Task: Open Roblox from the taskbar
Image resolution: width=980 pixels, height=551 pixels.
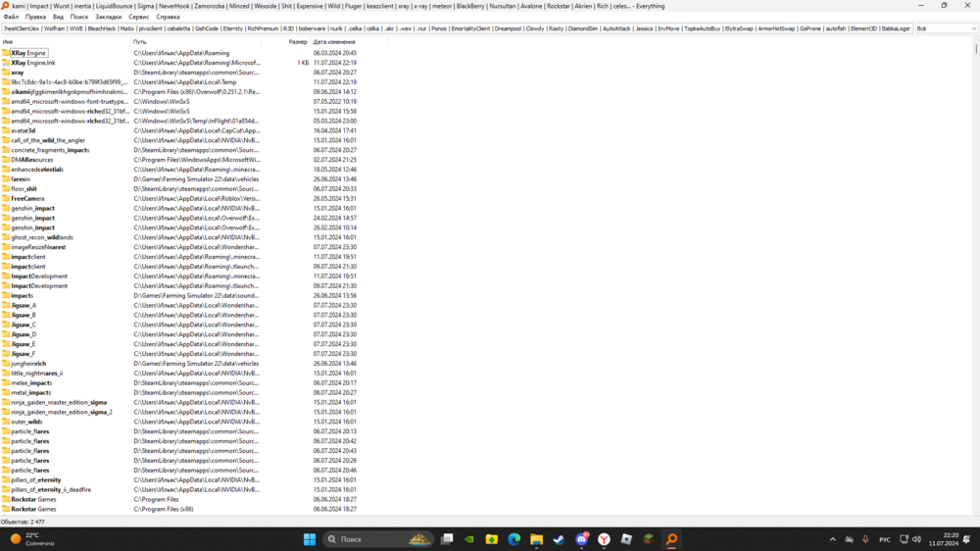Action: pyautogui.click(x=626, y=539)
